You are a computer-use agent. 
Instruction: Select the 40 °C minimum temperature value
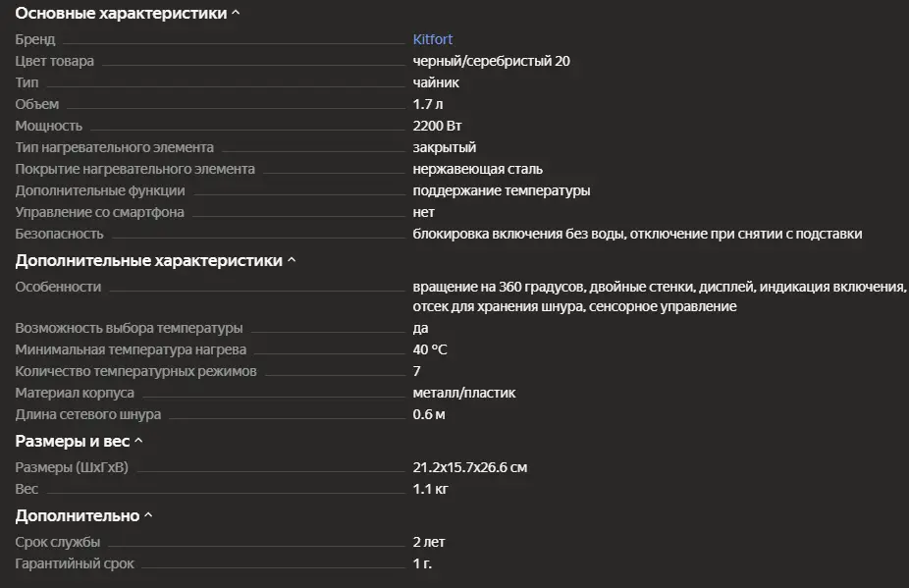pyautogui.click(x=430, y=349)
